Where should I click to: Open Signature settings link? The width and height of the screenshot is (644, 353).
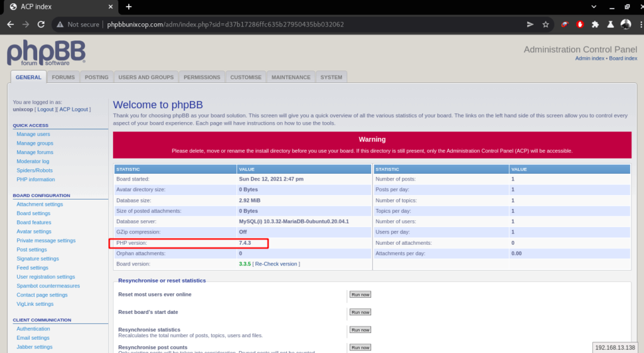click(38, 259)
